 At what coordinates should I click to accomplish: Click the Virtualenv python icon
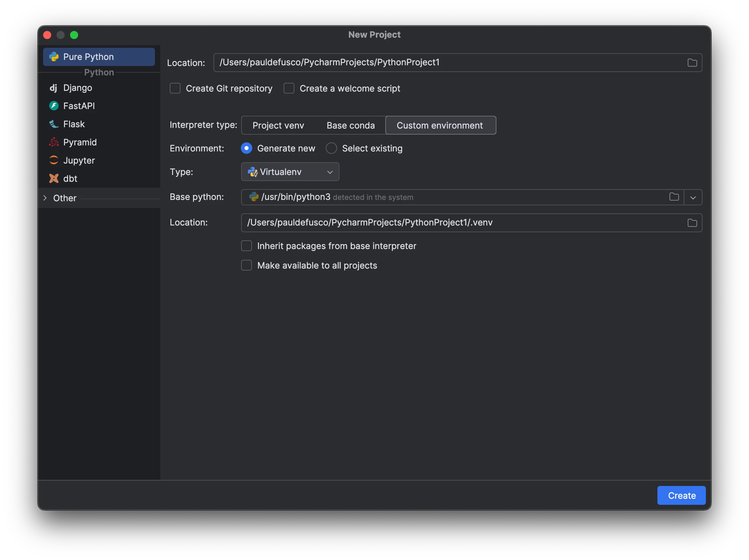253,172
